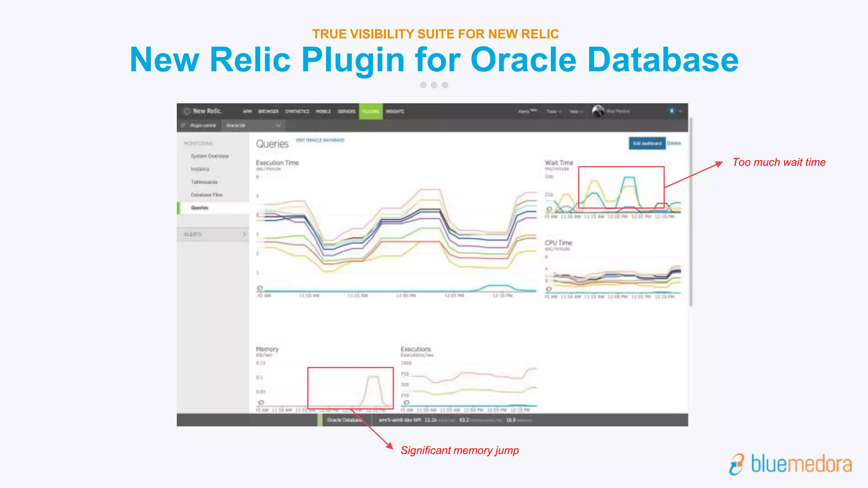Go to Plugin central
868x488 pixels.
[203, 125]
